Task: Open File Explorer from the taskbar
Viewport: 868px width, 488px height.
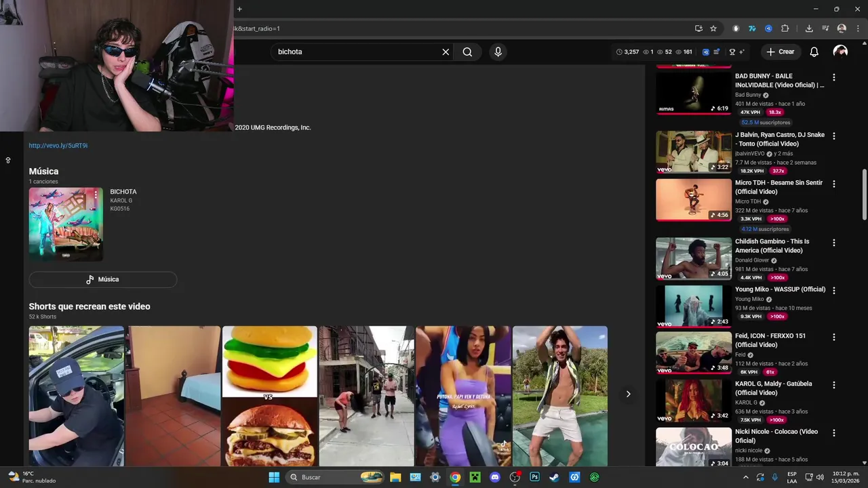Action: click(395, 477)
